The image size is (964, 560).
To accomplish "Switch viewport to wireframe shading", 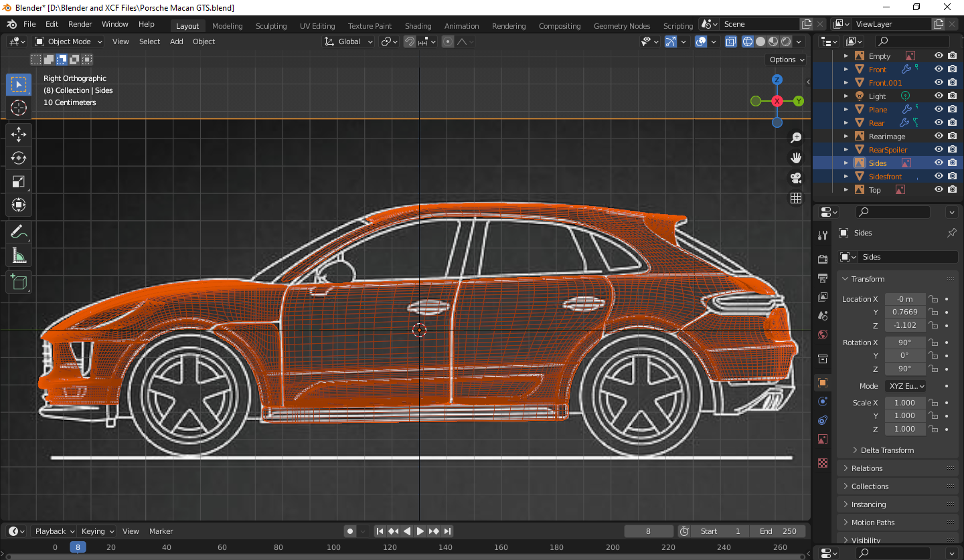I will tap(748, 41).
